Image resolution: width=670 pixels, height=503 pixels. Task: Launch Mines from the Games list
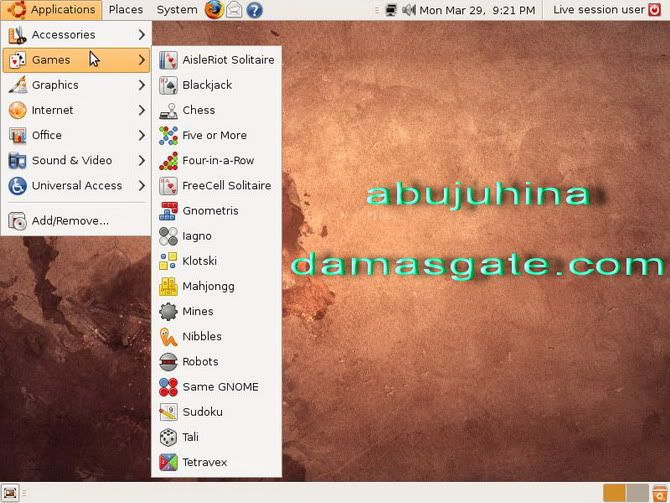click(217, 312)
